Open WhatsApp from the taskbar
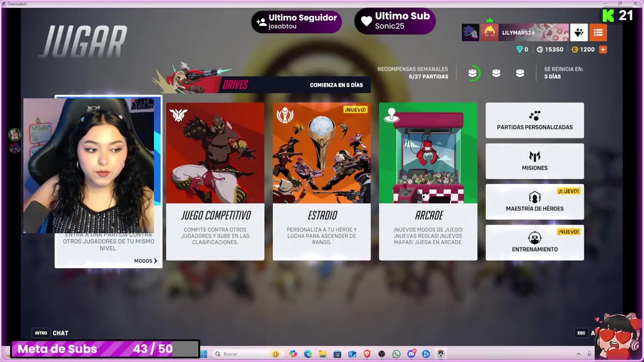 point(396,354)
